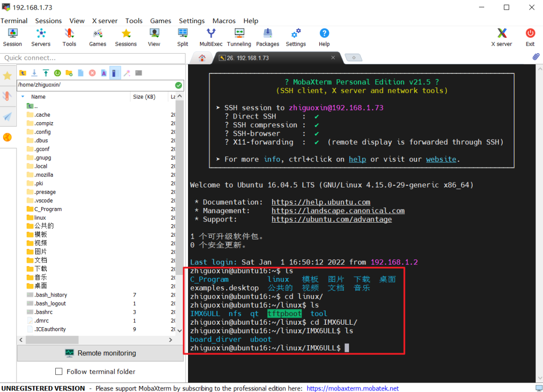Screen dimensions: 543x392
Task: Open the mobaxterm.mobatek.net link
Action: 352,388
